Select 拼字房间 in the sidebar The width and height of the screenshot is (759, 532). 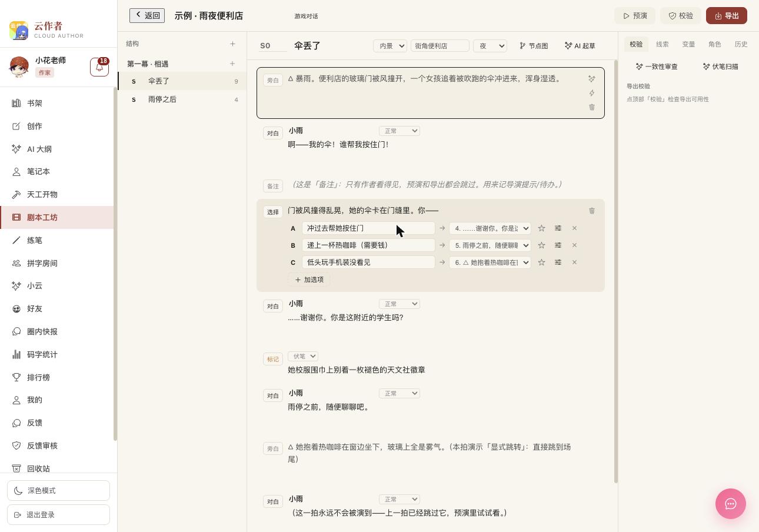tap(57, 264)
